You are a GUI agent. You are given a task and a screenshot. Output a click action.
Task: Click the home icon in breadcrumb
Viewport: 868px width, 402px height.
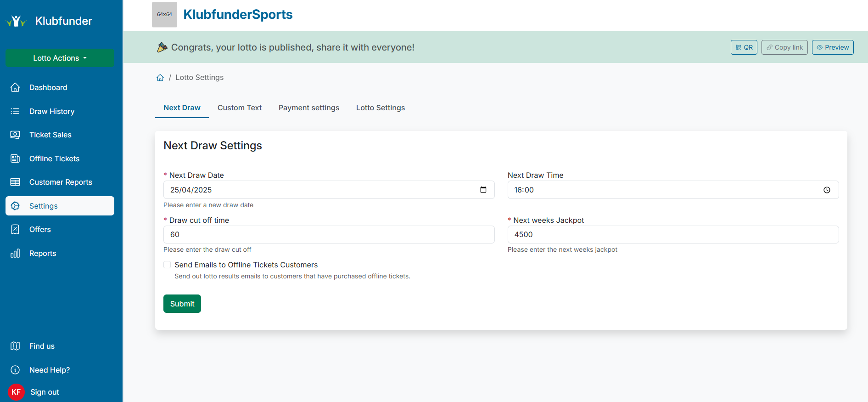[x=160, y=78]
